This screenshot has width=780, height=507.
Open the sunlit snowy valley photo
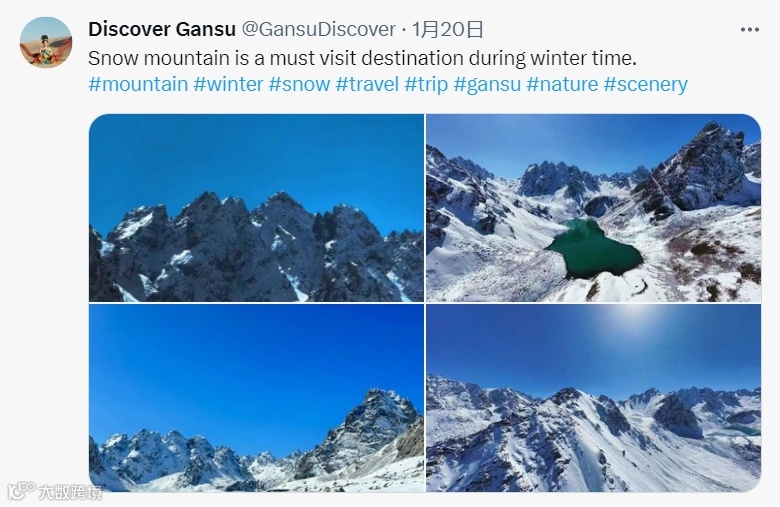point(593,398)
